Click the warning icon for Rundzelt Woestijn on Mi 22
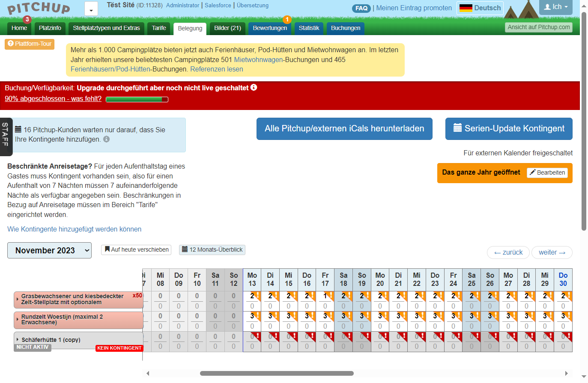Screen dimensions: 588x383 click(x=422, y=316)
